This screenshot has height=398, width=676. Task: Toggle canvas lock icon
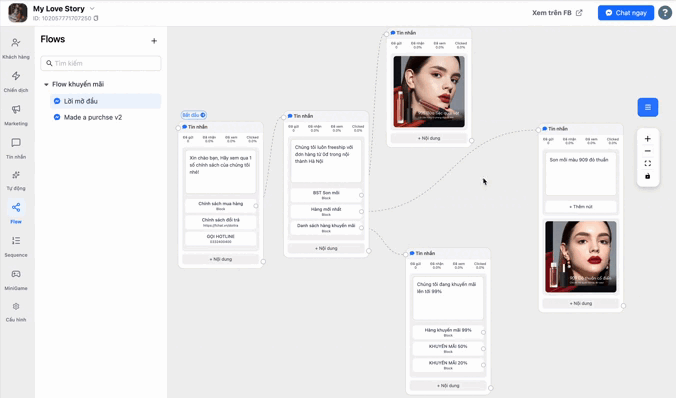coord(648,176)
